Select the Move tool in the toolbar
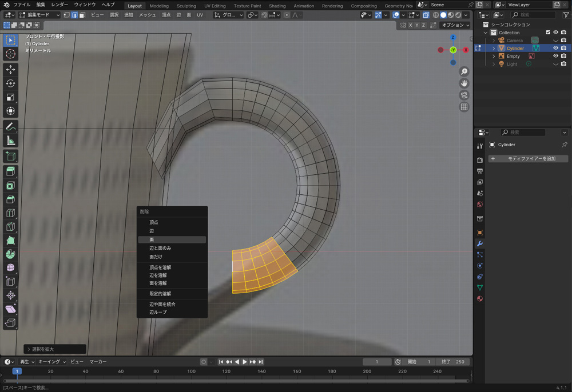Viewport: 572px width, 392px height. coord(10,69)
